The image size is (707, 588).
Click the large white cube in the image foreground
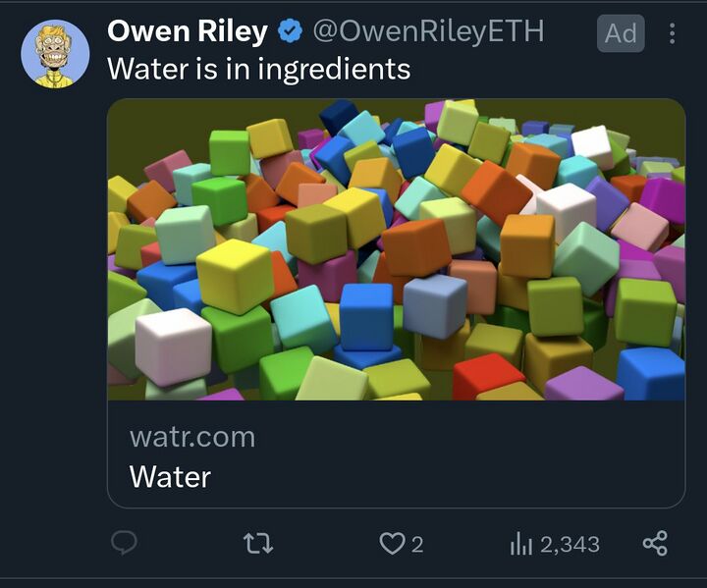pyautogui.click(x=173, y=345)
